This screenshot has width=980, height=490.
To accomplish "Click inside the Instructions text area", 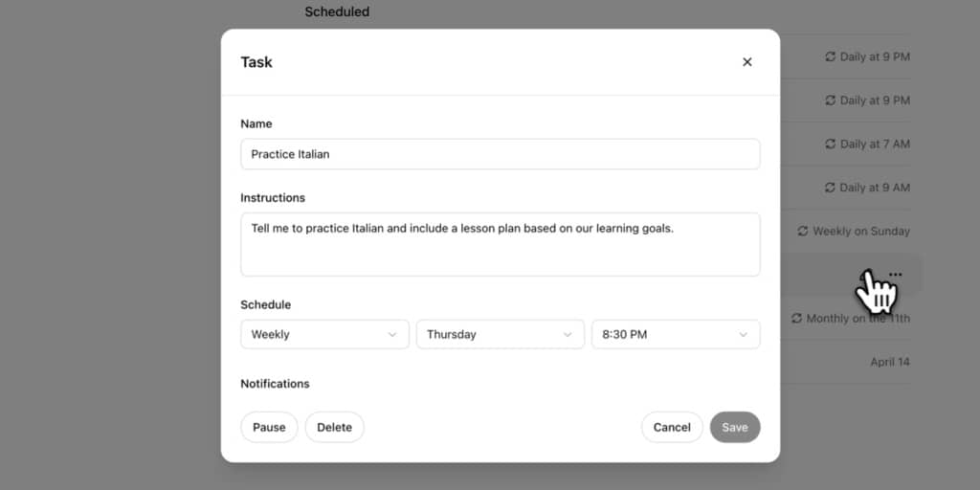I will coord(500,244).
